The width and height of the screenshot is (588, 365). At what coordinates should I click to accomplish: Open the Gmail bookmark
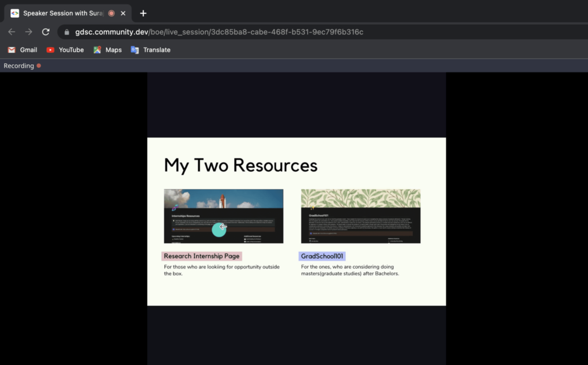(22, 50)
